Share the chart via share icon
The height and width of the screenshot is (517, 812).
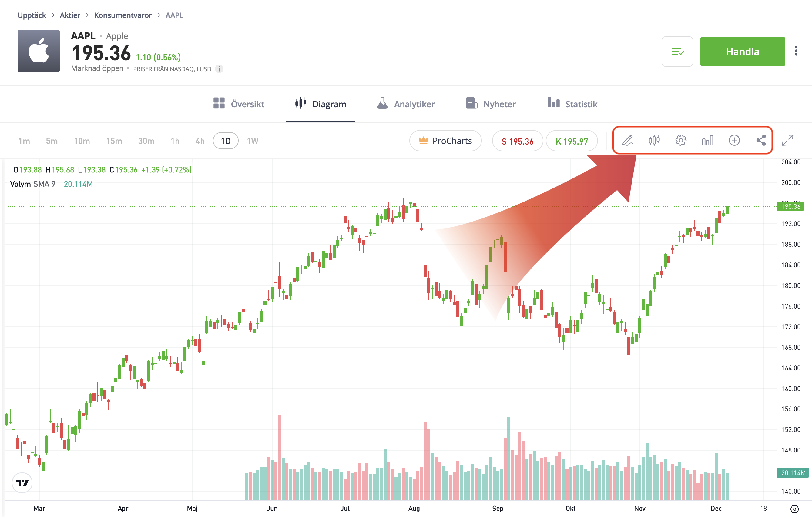click(x=761, y=140)
